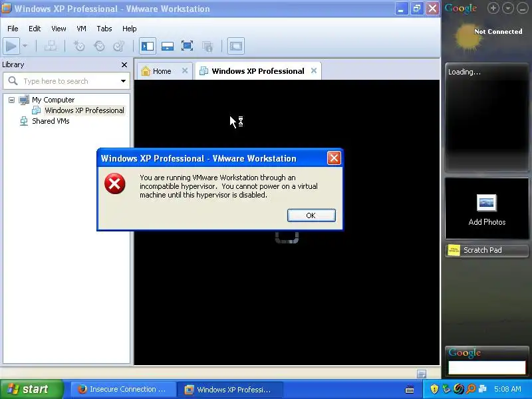Enter full screen mode via toolbar icon
532x399 pixels.
[x=187, y=46]
